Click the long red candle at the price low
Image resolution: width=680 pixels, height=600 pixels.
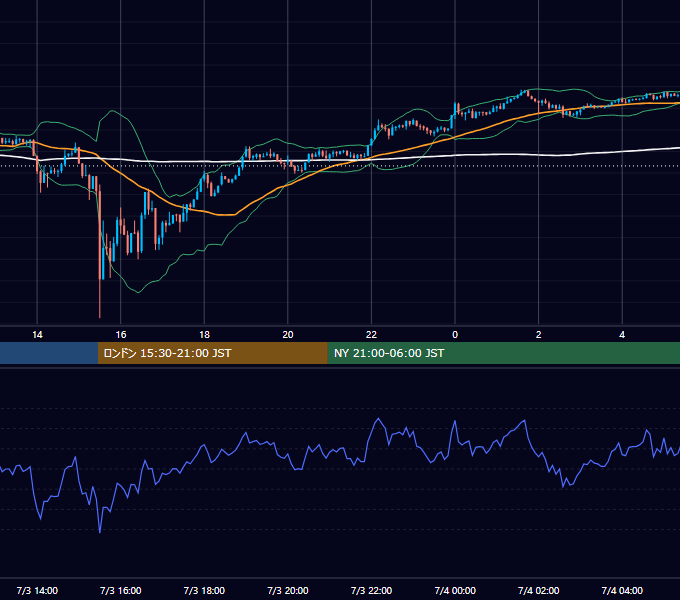(100, 251)
